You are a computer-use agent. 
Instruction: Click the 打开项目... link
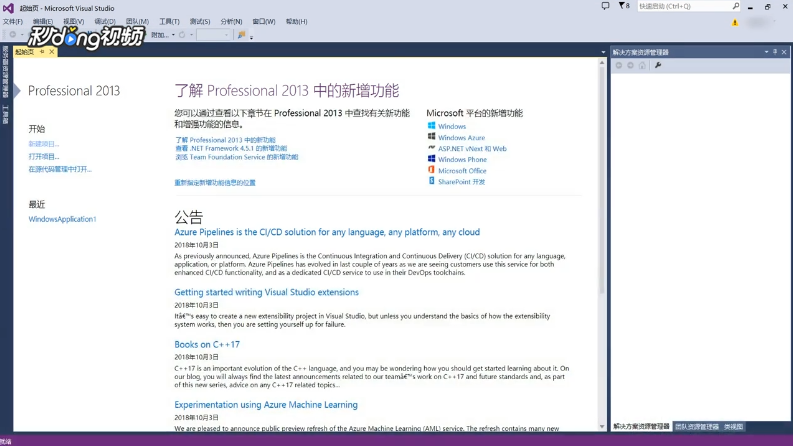tap(43, 156)
